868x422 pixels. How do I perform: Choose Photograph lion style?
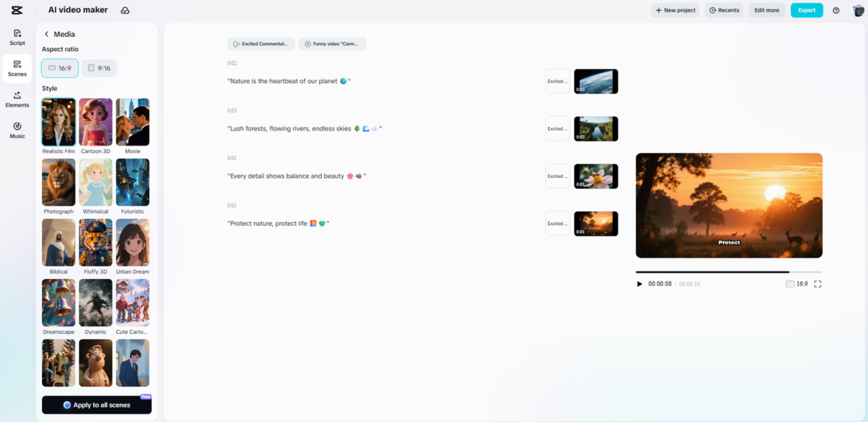point(59,186)
